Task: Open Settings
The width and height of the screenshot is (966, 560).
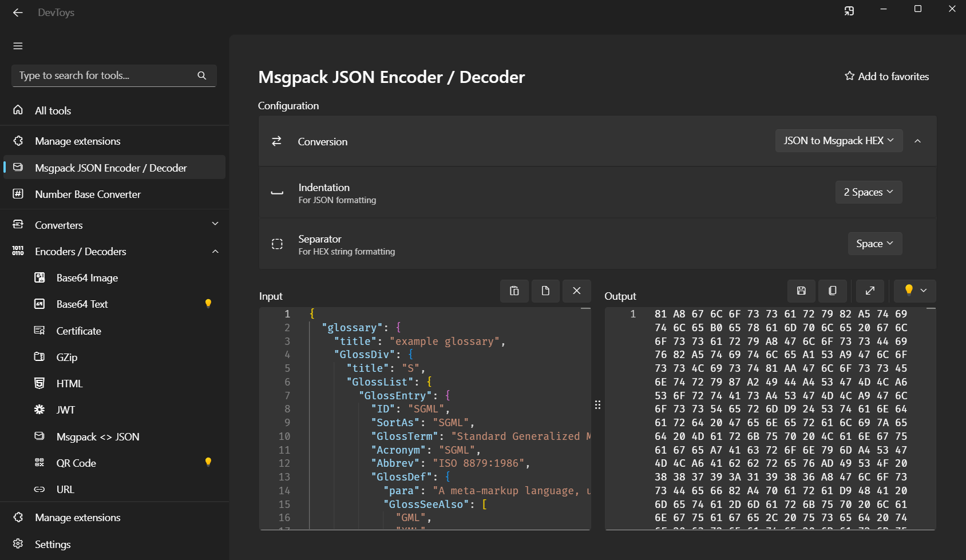Action: point(114,544)
